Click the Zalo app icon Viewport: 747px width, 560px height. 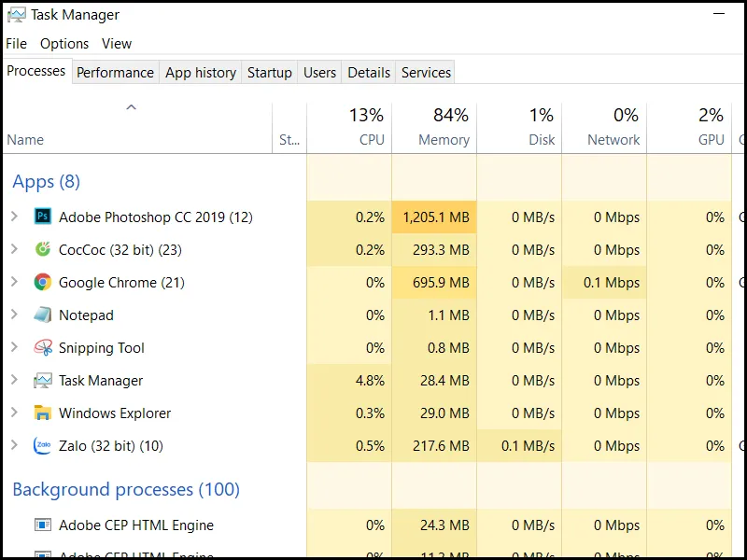coord(43,445)
